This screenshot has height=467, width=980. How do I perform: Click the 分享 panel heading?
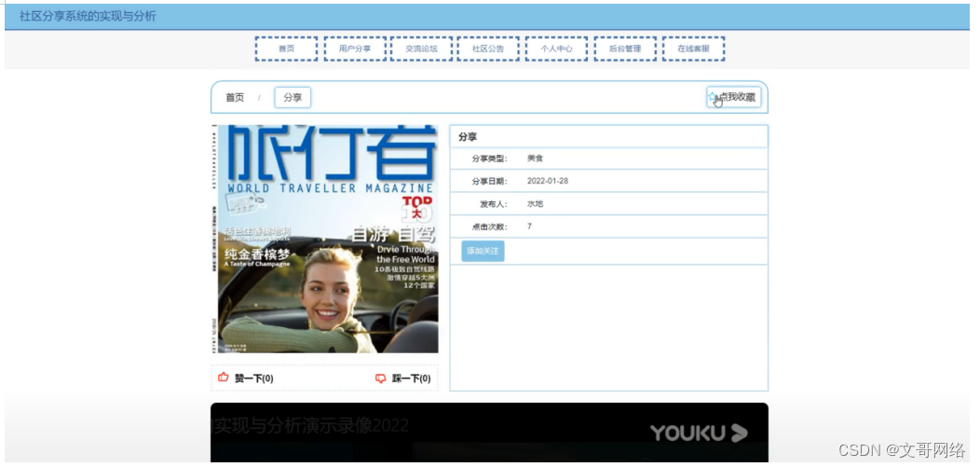click(468, 137)
